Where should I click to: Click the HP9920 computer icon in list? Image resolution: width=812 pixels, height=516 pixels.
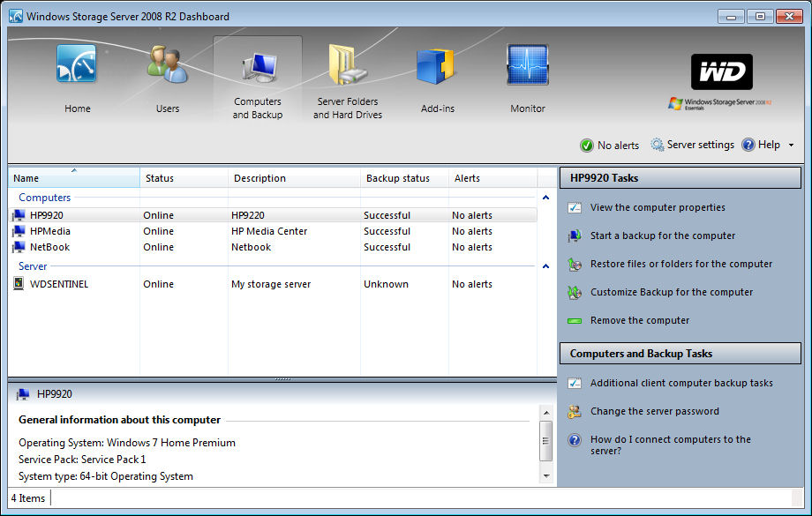coord(19,215)
